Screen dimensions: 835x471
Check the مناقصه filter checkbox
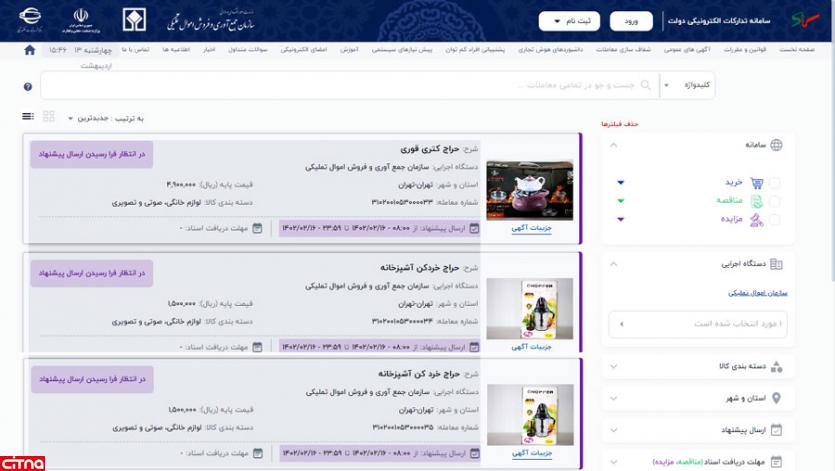point(775,201)
